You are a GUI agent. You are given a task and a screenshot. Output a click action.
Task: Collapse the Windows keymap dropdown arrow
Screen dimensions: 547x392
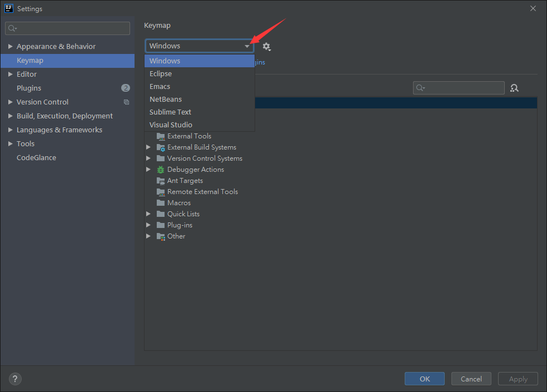(247, 46)
